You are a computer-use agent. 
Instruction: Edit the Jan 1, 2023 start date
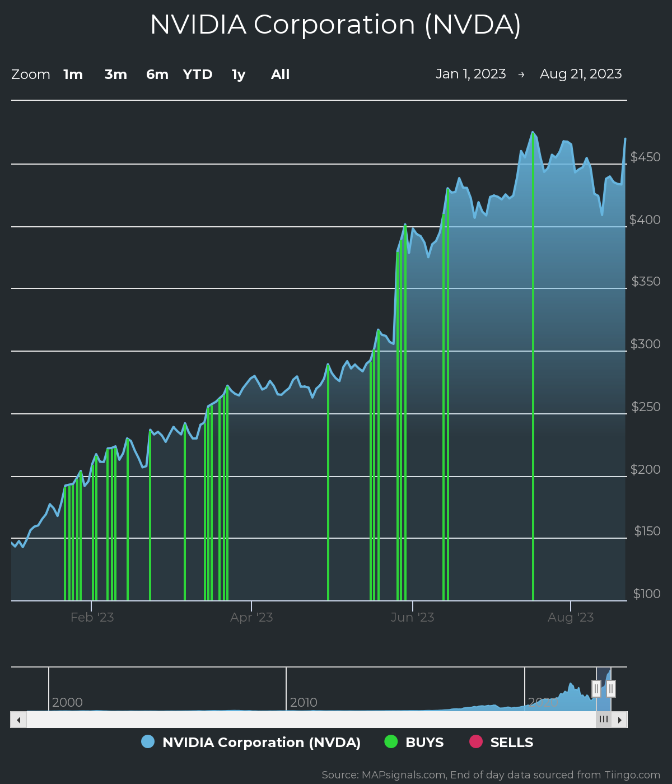coord(471,74)
